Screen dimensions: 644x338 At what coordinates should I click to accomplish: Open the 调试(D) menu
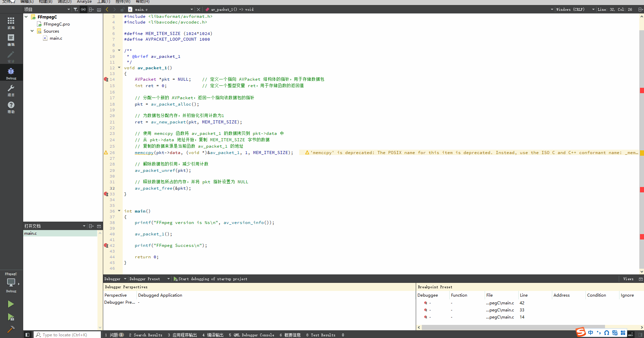point(65,2)
